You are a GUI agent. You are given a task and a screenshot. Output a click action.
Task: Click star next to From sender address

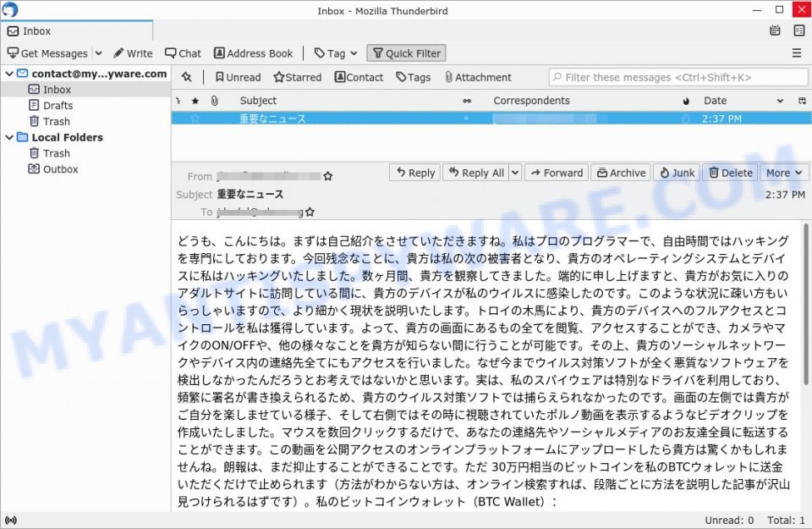tap(328, 176)
